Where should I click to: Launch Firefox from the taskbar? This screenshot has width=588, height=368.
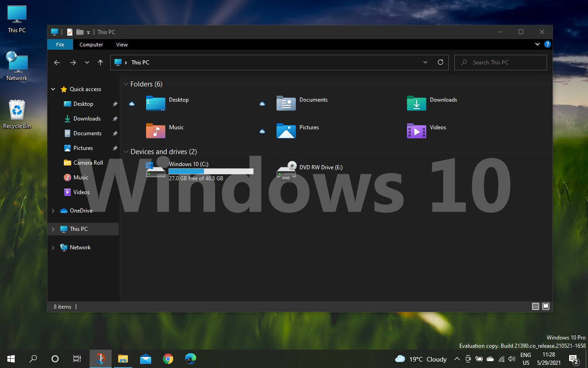point(100,358)
